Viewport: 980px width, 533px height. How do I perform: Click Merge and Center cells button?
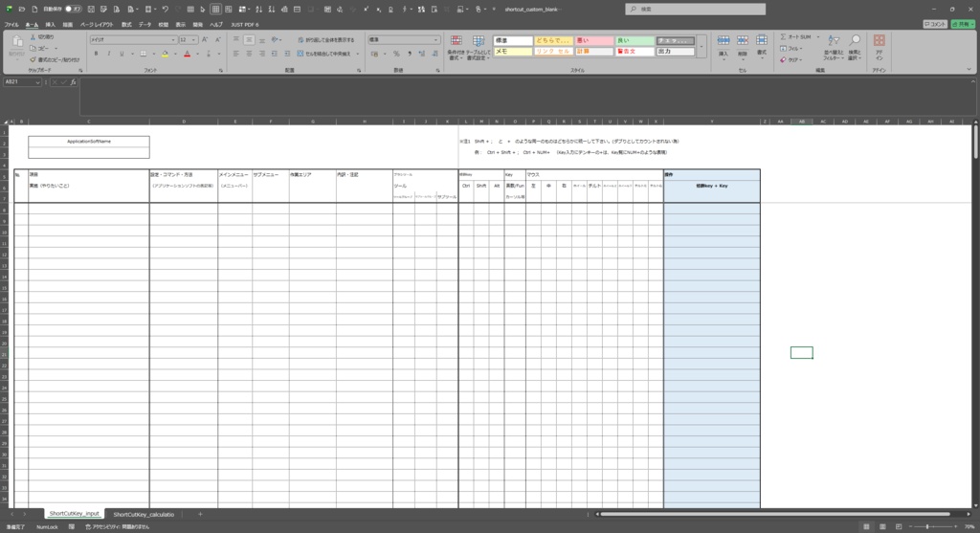tap(323, 54)
